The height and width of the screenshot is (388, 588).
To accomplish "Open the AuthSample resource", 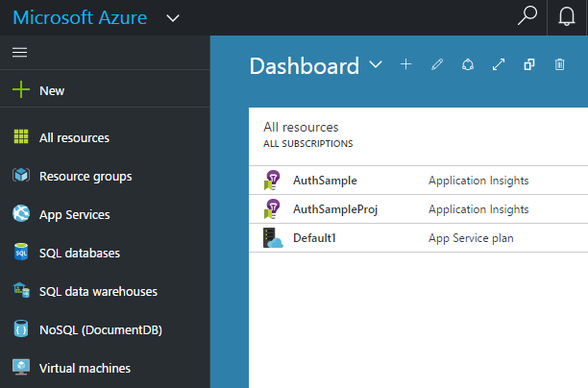I will 324,180.
